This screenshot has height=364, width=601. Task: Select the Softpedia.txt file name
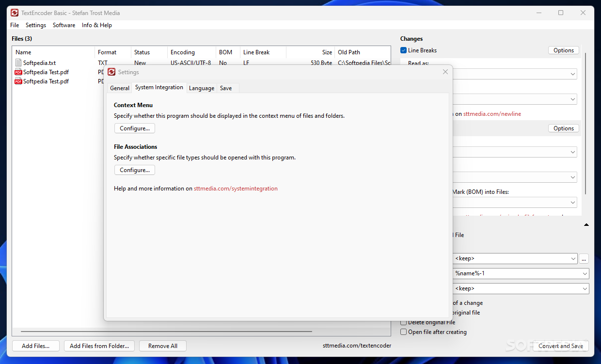click(x=39, y=63)
